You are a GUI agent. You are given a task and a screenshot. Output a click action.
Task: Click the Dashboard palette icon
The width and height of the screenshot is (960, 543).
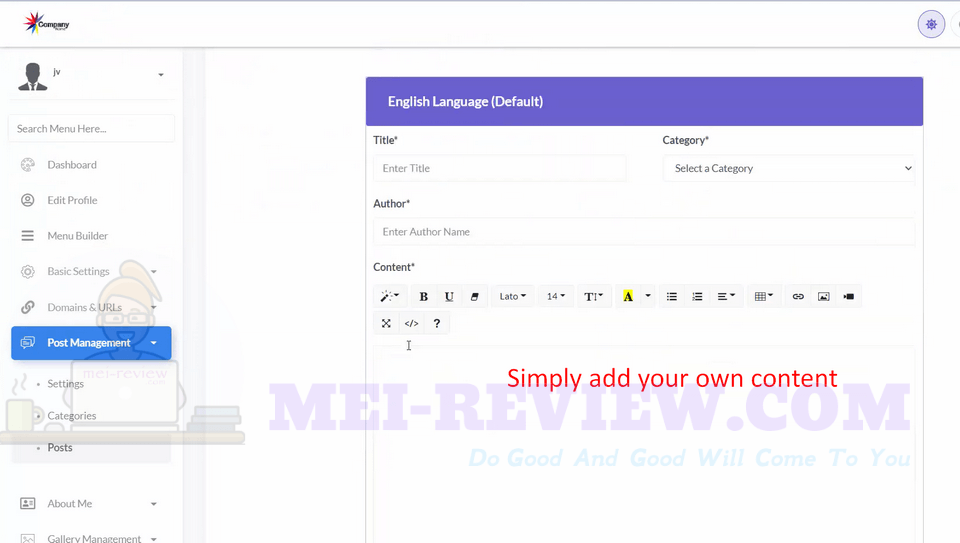click(28, 165)
